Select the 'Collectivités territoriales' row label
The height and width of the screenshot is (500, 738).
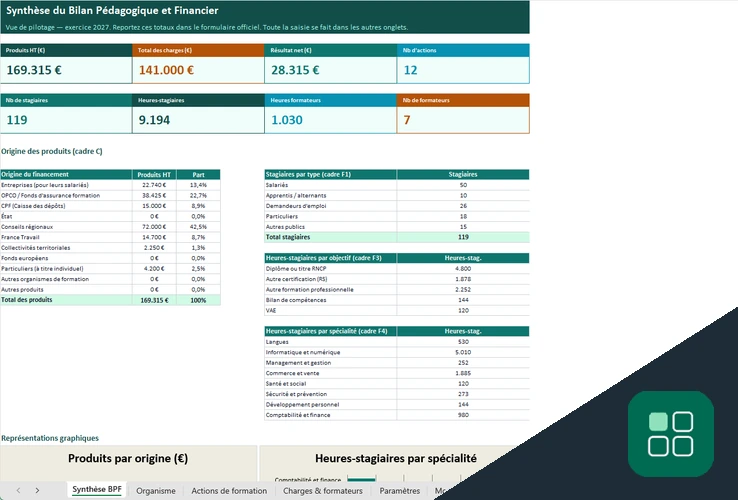click(x=35, y=248)
